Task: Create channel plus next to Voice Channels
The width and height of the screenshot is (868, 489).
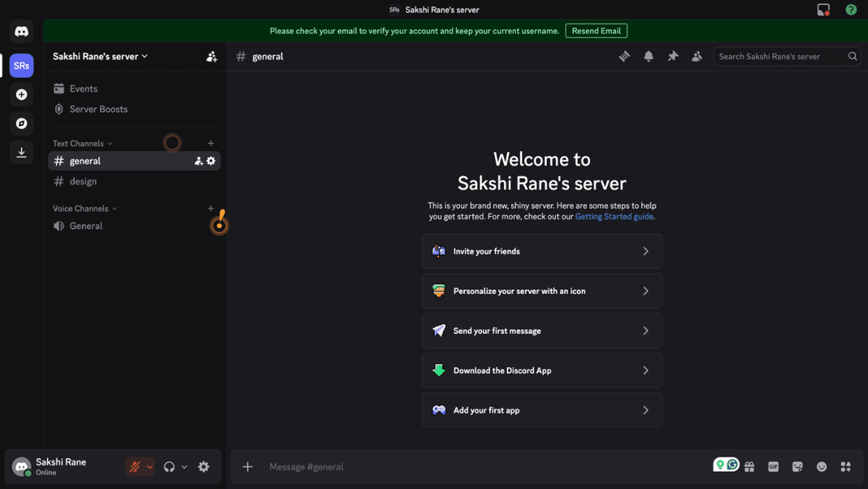Action: click(211, 208)
